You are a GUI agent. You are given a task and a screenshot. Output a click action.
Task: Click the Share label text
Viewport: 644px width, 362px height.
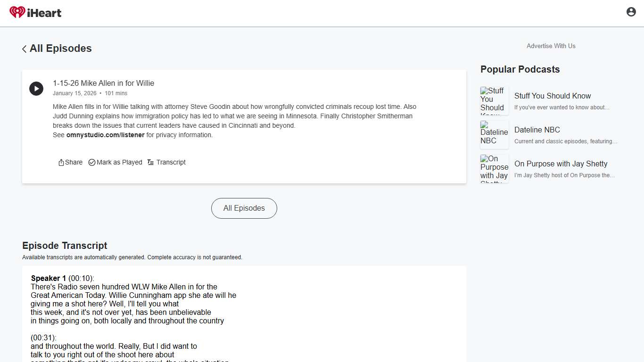[74, 162]
